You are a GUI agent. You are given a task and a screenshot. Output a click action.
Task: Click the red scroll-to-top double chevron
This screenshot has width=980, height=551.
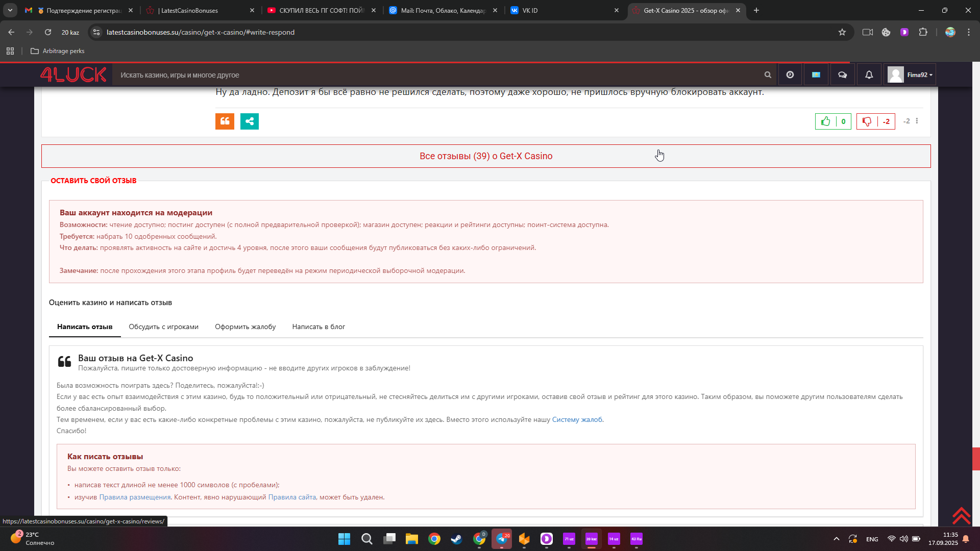pyautogui.click(x=961, y=515)
